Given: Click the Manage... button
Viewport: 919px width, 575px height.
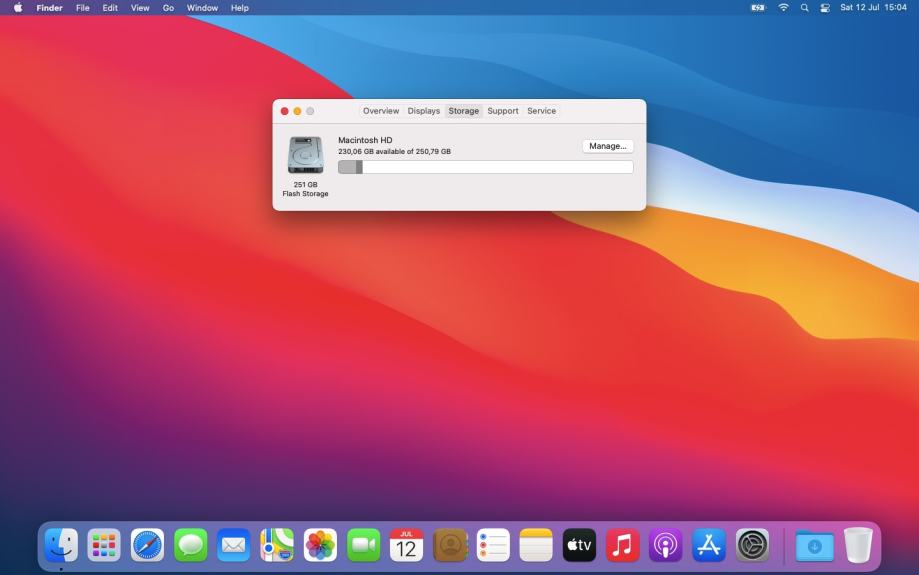Looking at the screenshot, I should click(607, 146).
